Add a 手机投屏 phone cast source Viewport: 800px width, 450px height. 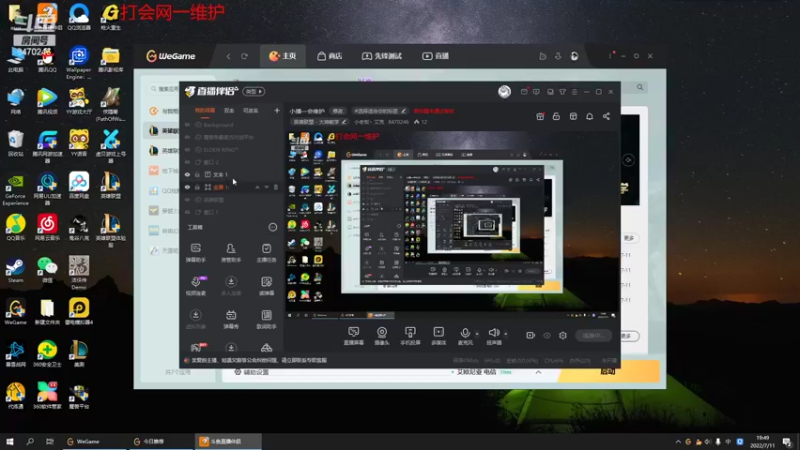(410, 336)
